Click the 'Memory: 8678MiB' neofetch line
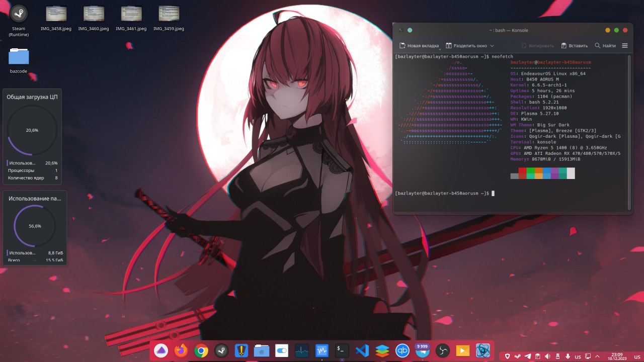 (545, 159)
